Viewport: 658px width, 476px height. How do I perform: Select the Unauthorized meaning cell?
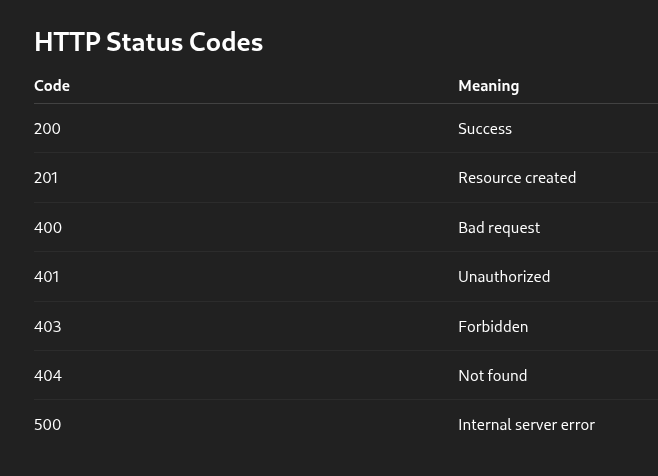click(504, 277)
